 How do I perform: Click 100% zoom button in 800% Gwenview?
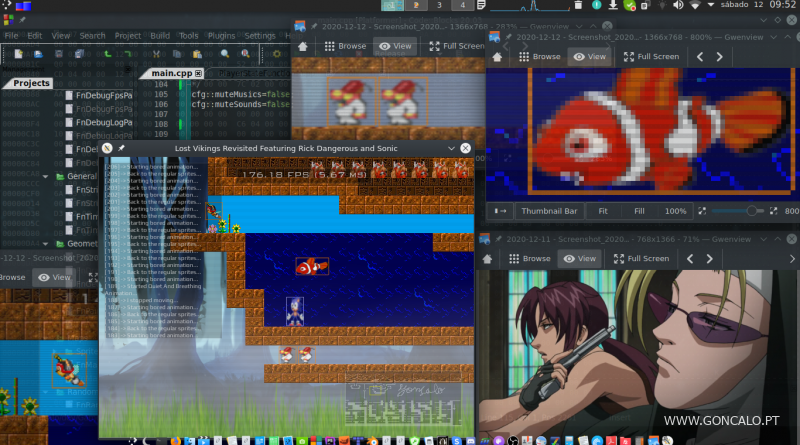click(676, 211)
